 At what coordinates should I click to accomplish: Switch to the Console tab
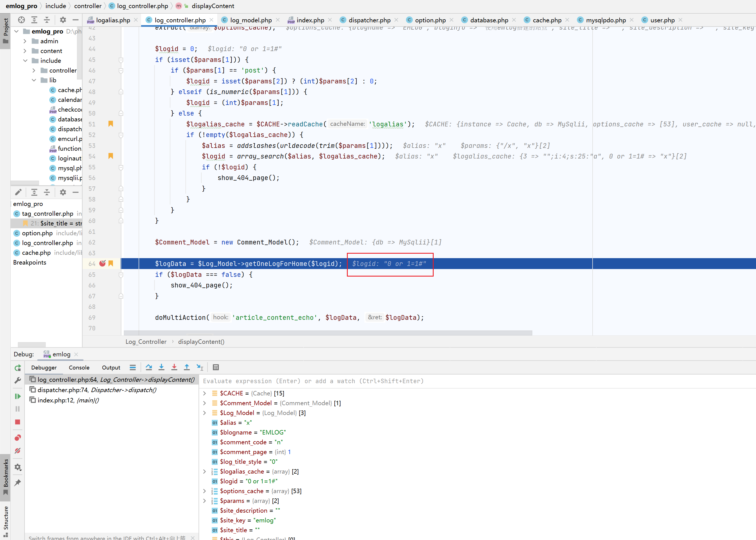(x=79, y=368)
